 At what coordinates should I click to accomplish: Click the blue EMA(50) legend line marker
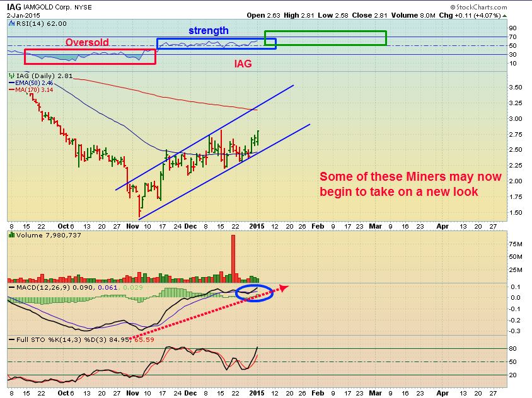11,82
